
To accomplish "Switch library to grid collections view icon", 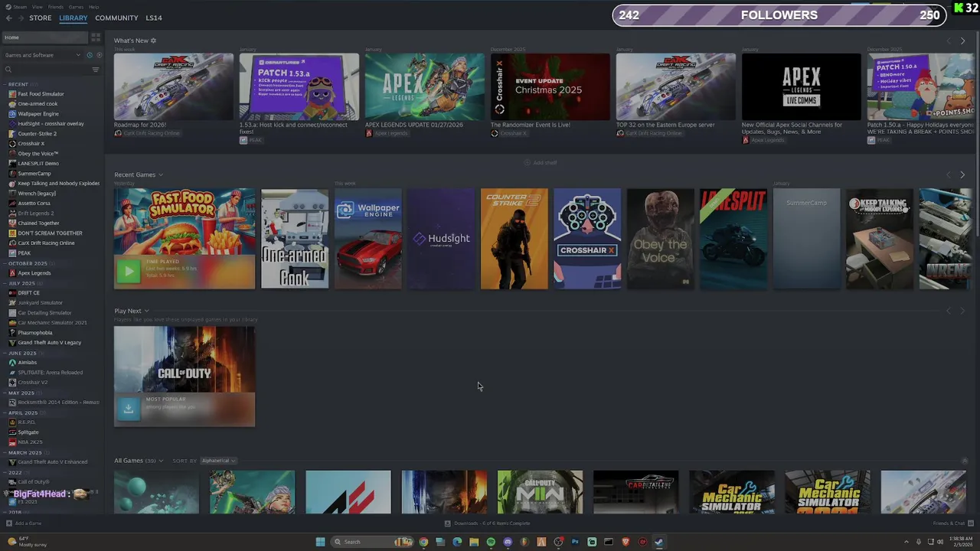I will [x=96, y=37].
